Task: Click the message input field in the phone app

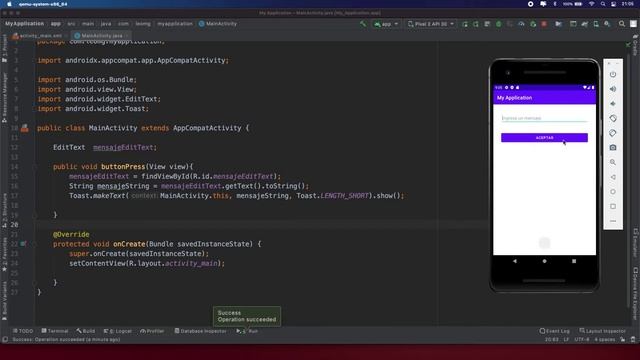Action: tap(544, 118)
